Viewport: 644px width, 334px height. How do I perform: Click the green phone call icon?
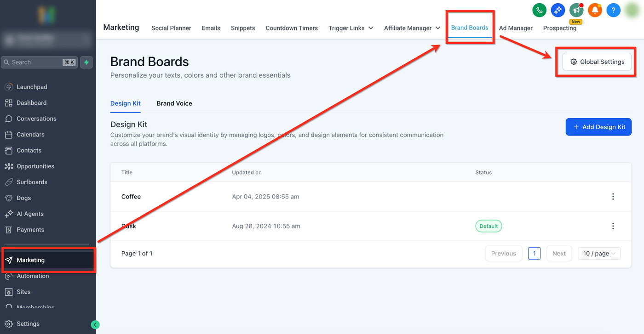[539, 10]
